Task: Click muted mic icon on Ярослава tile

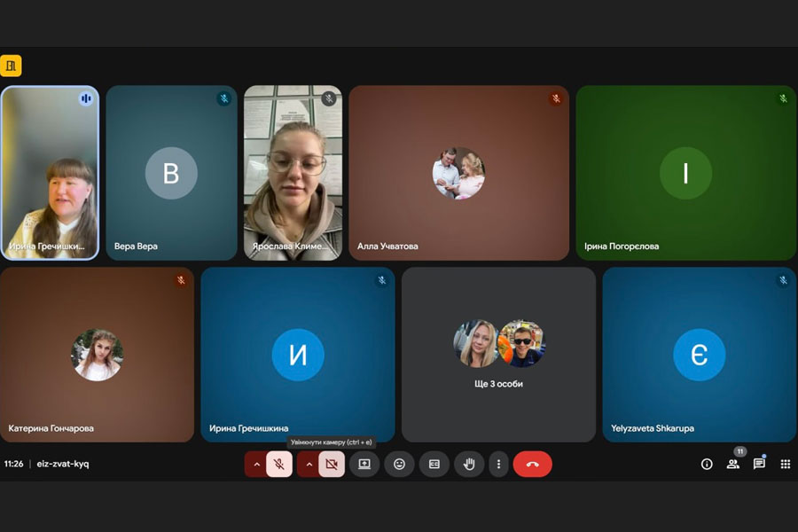Action: pyautogui.click(x=329, y=98)
